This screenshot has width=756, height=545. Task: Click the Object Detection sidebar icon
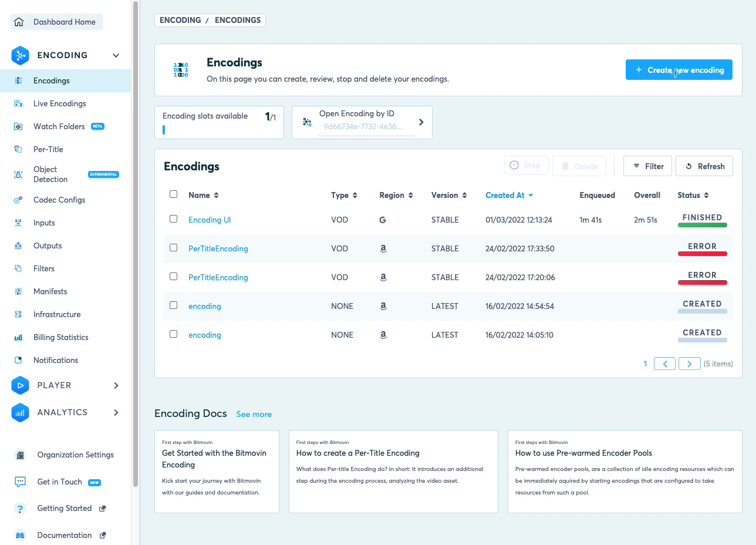click(x=18, y=174)
